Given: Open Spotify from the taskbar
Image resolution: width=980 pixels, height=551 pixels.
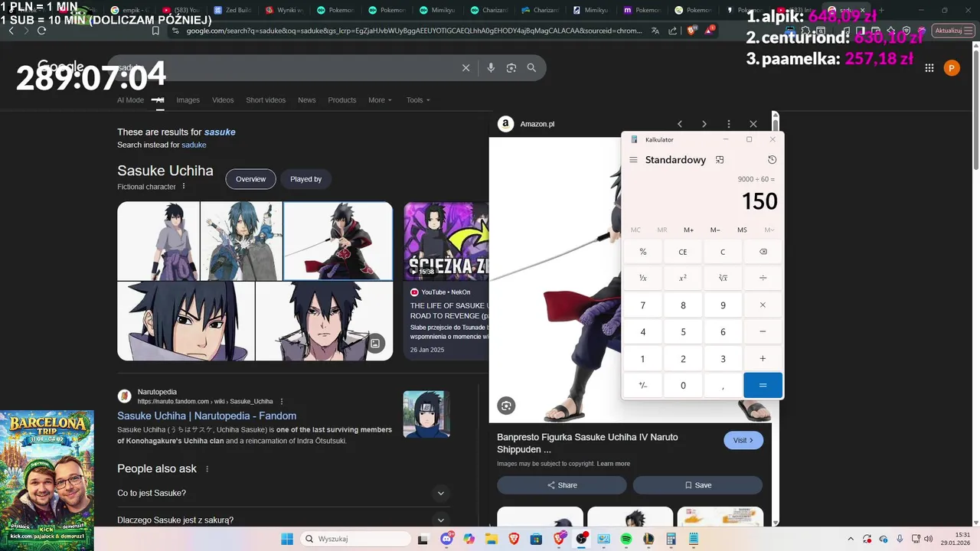Looking at the screenshot, I should pos(626,539).
